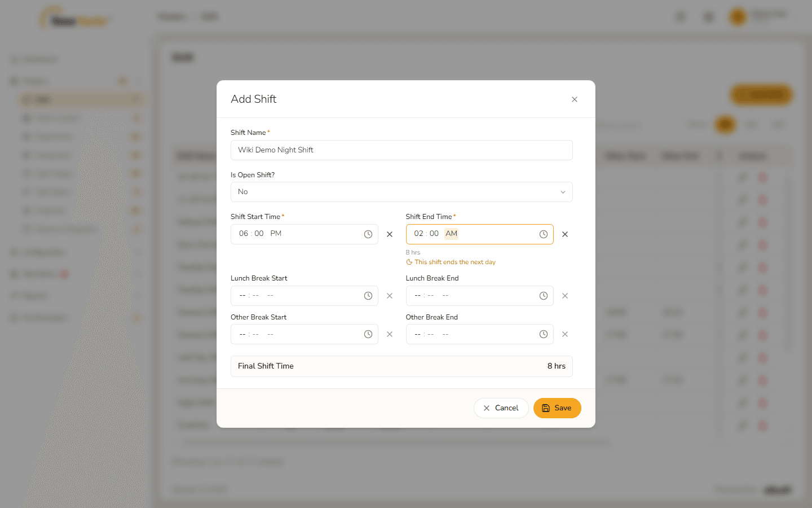The width and height of the screenshot is (812, 508).
Task: Clear the Other Break End field
Action: [x=565, y=334]
